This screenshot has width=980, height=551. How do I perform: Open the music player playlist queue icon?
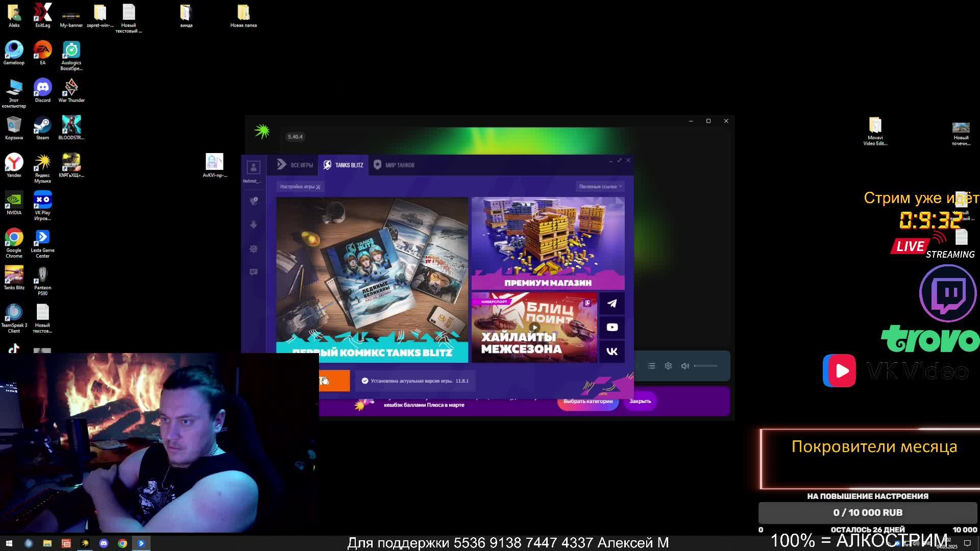click(651, 366)
